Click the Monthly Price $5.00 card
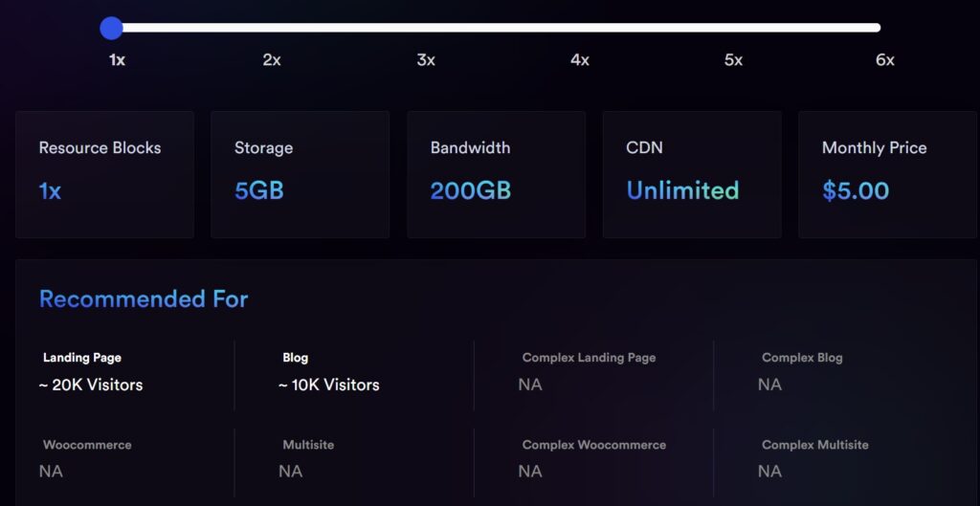The image size is (980, 506). 888,174
